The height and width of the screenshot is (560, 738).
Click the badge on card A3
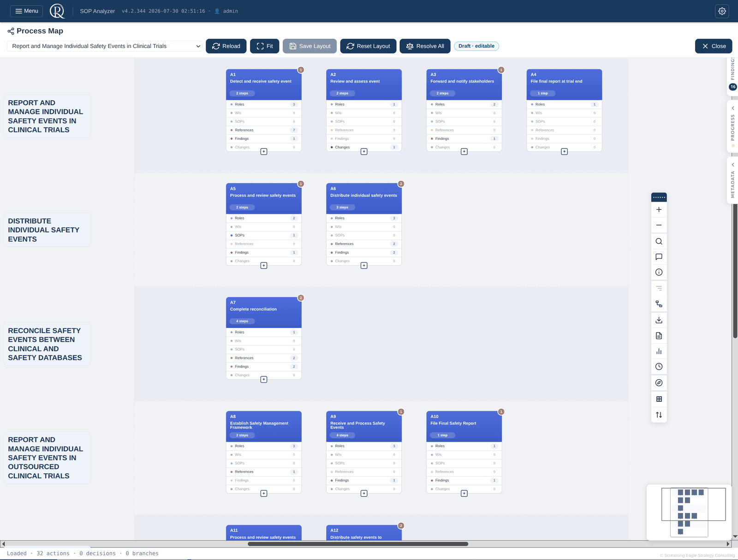click(x=501, y=70)
